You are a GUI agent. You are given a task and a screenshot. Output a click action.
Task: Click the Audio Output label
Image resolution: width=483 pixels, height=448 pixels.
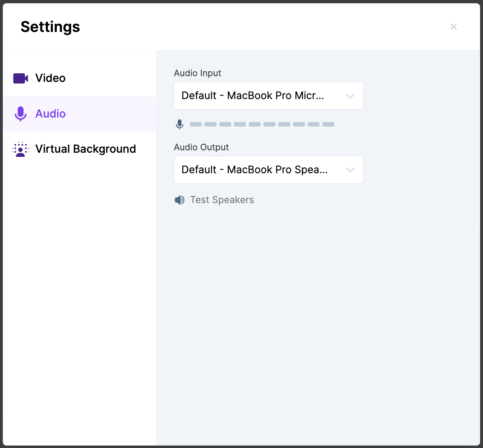(201, 147)
